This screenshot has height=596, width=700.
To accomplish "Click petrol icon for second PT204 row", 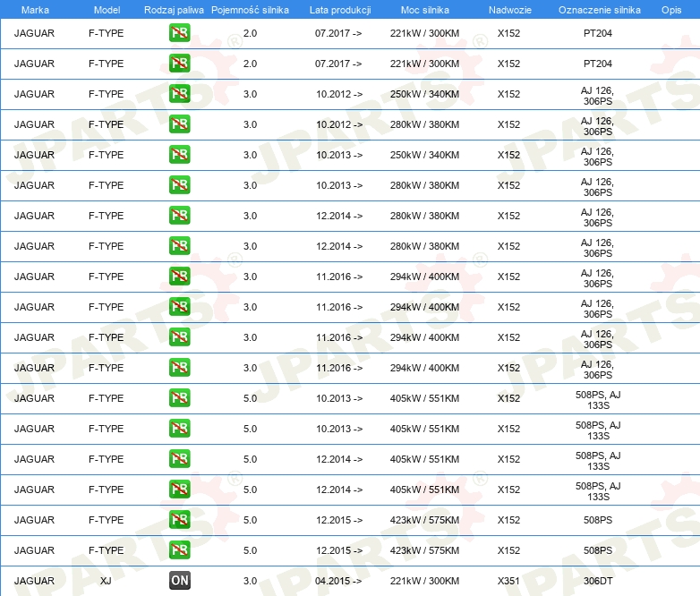I will pos(179,63).
